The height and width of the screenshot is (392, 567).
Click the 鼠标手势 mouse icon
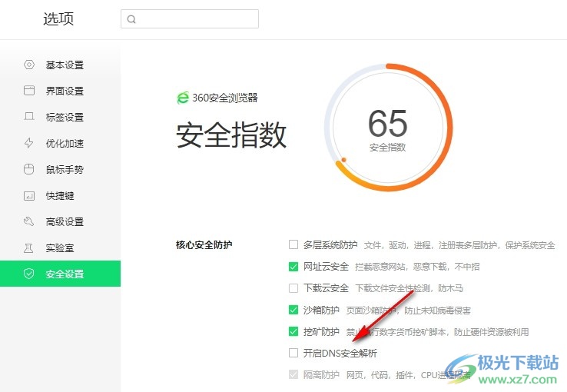point(29,169)
